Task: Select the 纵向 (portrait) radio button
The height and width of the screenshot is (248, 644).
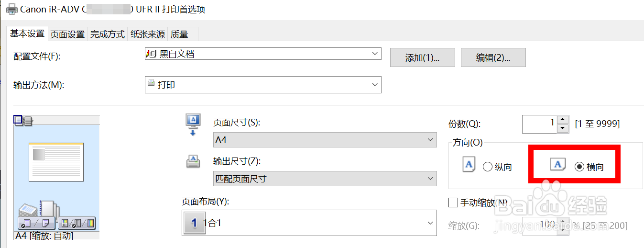Action: pyautogui.click(x=488, y=167)
